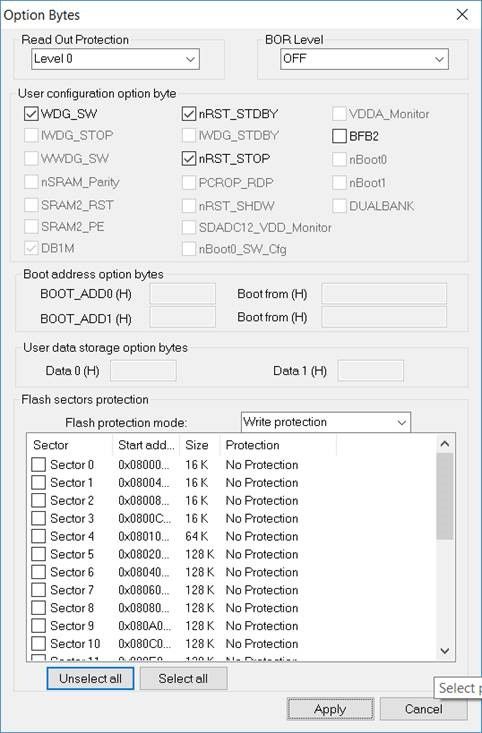
Task: Check the Sector 6 checkbox
Action: tap(38, 572)
